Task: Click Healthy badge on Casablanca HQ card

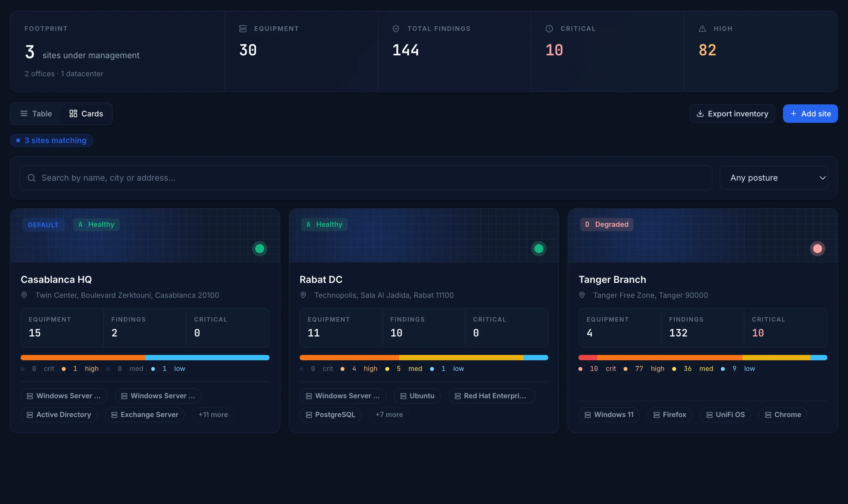Action: [96, 225]
